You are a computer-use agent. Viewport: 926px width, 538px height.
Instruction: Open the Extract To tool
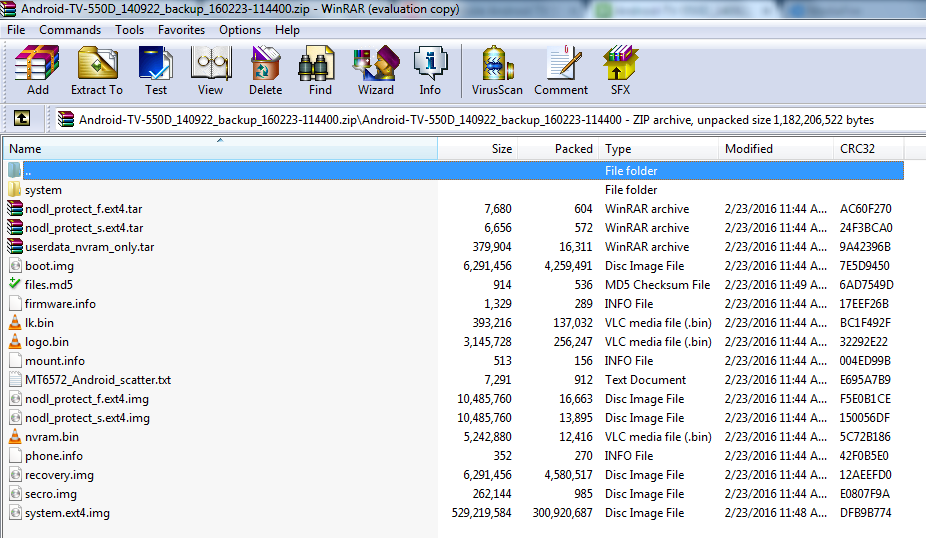click(97, 71)
